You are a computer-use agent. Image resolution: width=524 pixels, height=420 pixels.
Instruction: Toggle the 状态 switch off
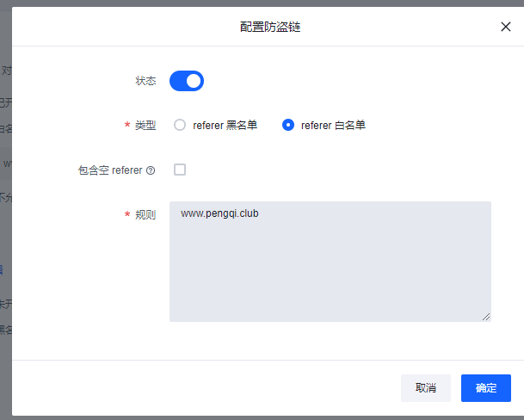click(x=187, y=81)
